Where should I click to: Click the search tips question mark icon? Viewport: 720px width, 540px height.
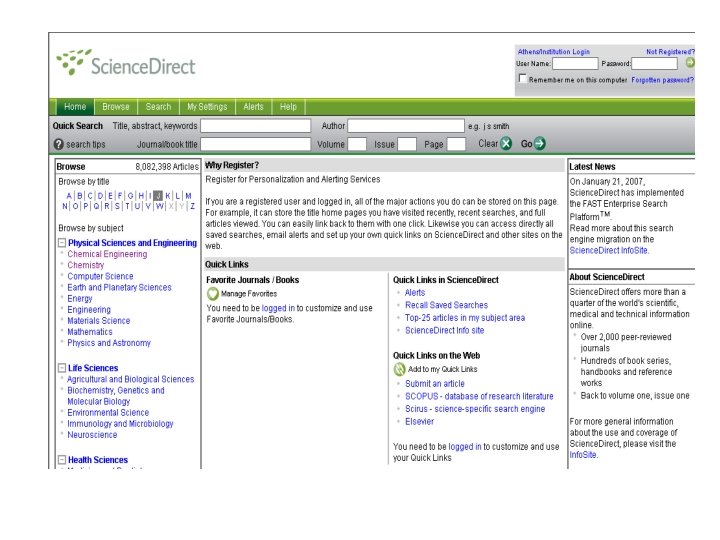[x=58, y=144]
